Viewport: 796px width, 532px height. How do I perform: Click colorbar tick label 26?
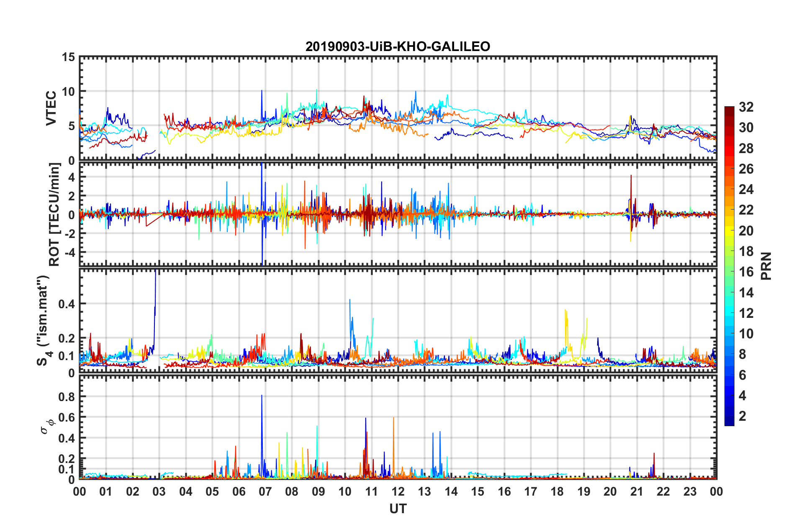click(x=746, y=169)
